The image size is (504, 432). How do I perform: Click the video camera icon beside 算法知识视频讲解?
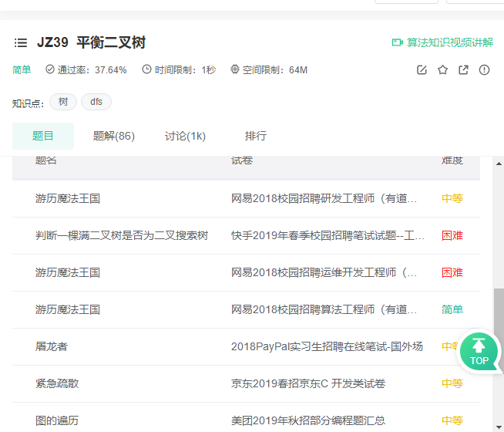[x=398, y=42]
